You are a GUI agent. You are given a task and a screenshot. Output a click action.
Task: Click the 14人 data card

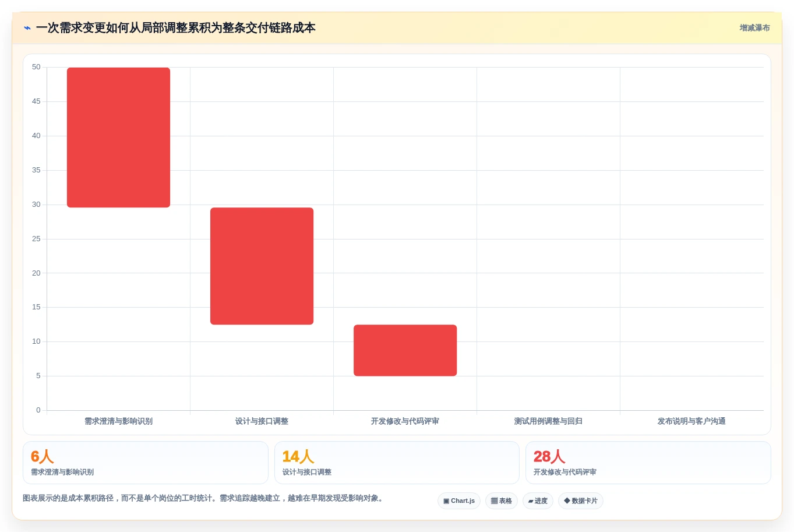click(x=397, y=463)
